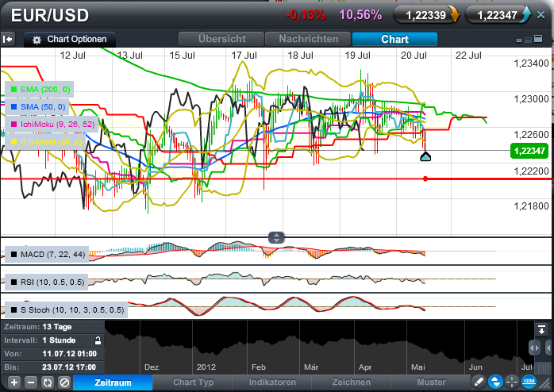This screenshot has height=392, width=554.
Task: Click the 2012 label in the navigator timeline
Action: pos(206,367)
